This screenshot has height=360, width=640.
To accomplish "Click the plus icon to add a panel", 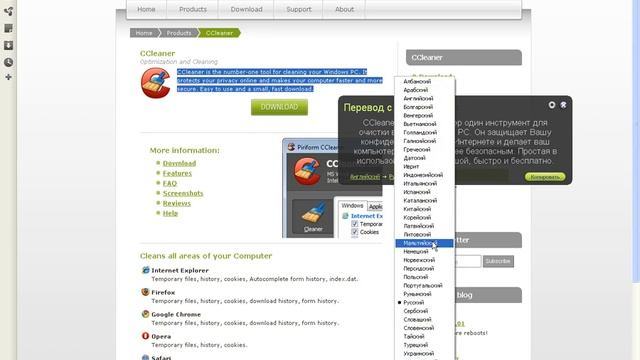I will (x=8, y=77).
